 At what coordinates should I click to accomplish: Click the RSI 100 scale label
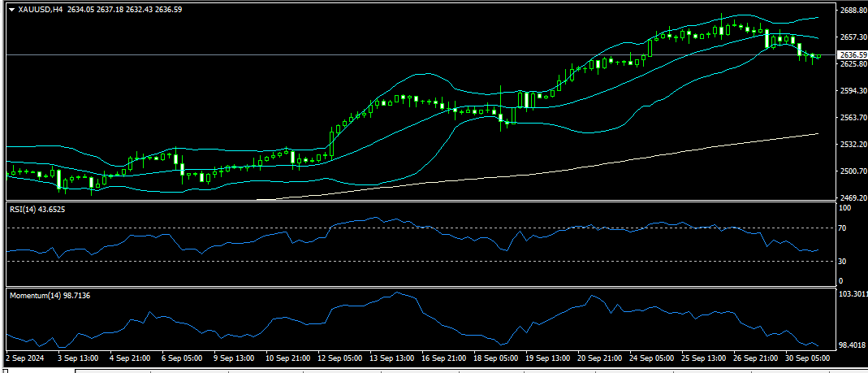tap(844, 208)
